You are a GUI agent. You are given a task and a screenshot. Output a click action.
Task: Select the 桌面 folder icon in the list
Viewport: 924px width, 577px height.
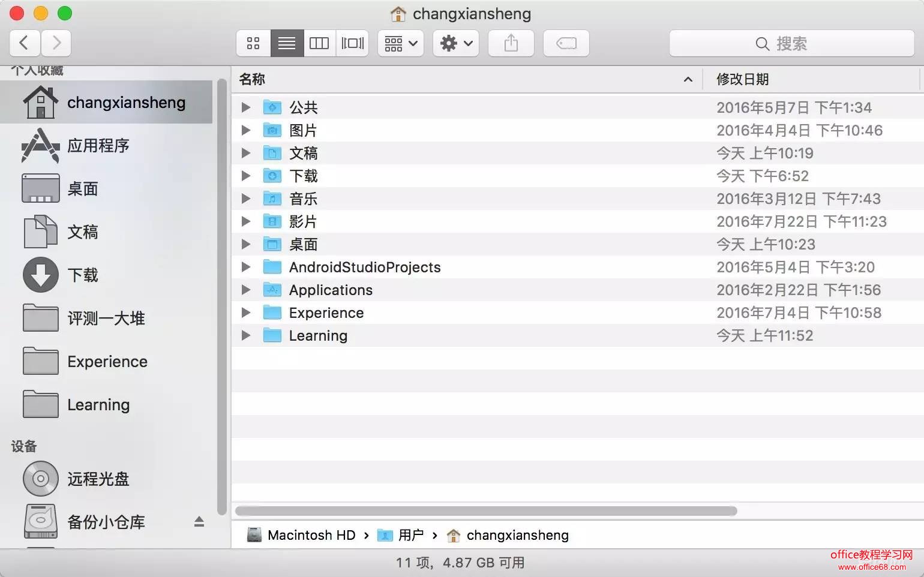(272, 244)
